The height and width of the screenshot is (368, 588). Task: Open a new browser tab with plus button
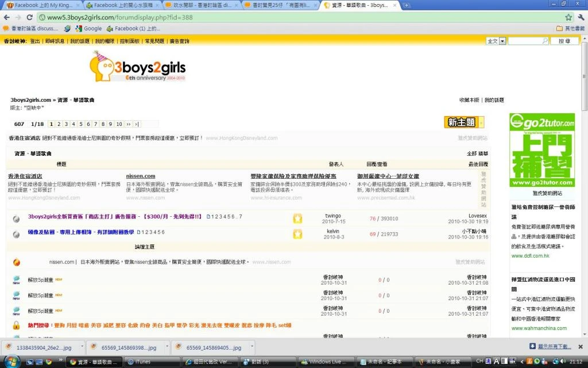(x=407, y=5)
